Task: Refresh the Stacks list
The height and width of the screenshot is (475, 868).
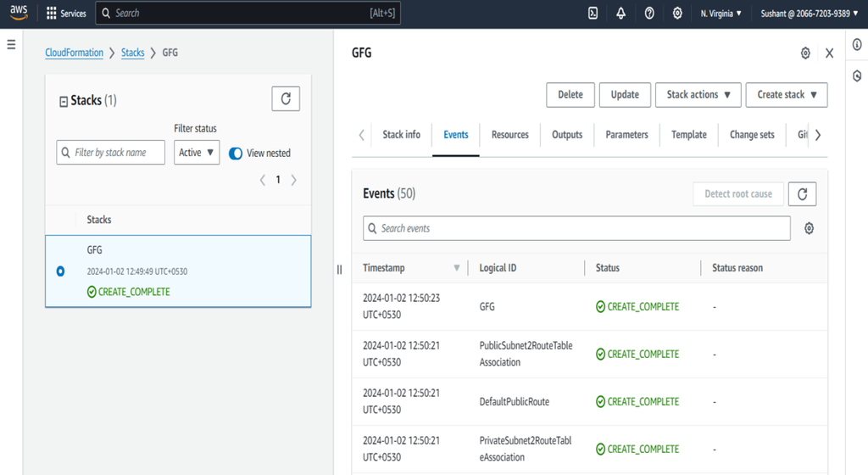Action: 286,99
